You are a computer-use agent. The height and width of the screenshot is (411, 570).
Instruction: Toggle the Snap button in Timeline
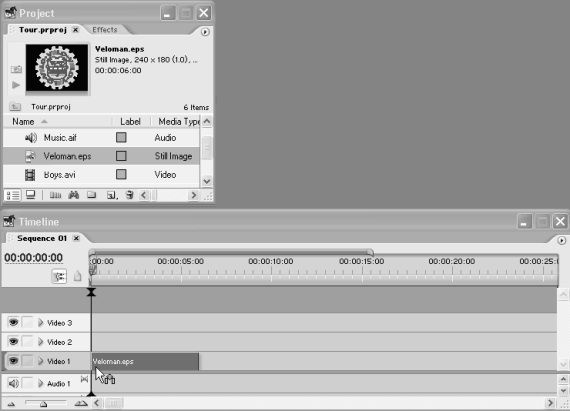coord(59,277)
